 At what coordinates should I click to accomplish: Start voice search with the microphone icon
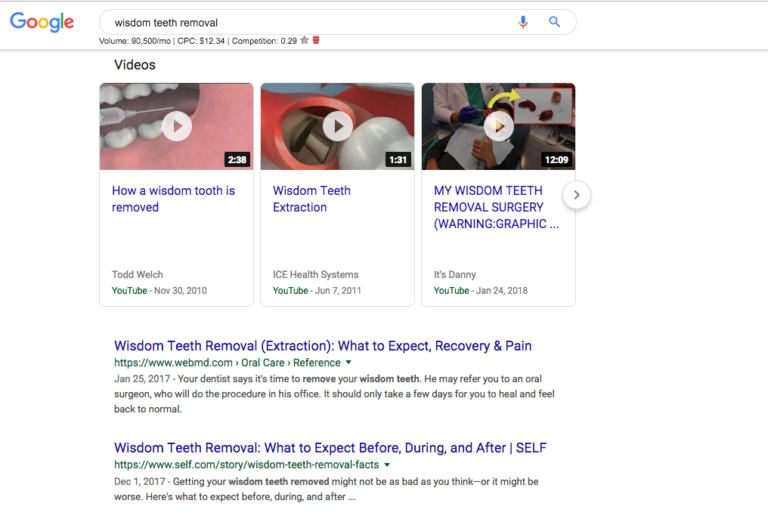[x=523, y=22]
